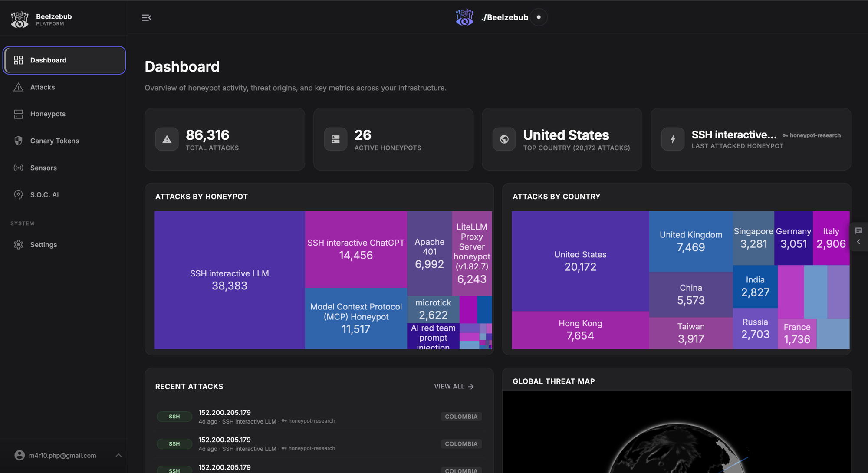The image size is (868, 473).
Task: Click the United States top country value
Action: click(566, 135)
